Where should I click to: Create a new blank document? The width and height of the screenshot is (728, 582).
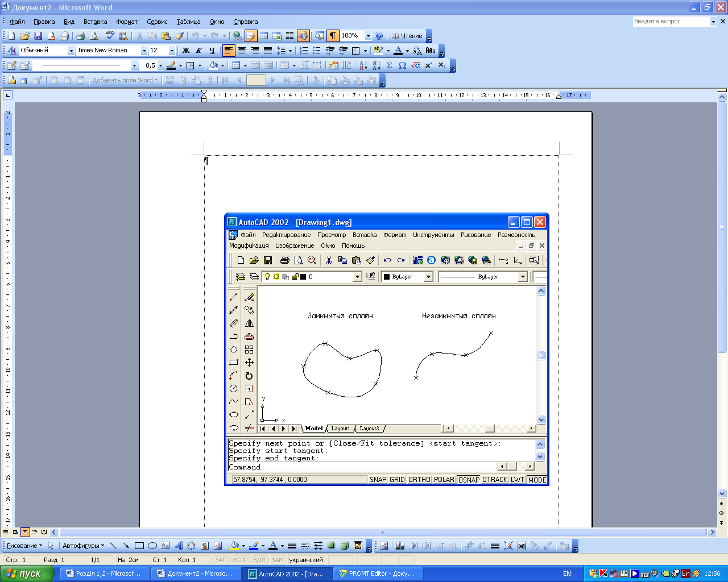[x=11, y=36]
